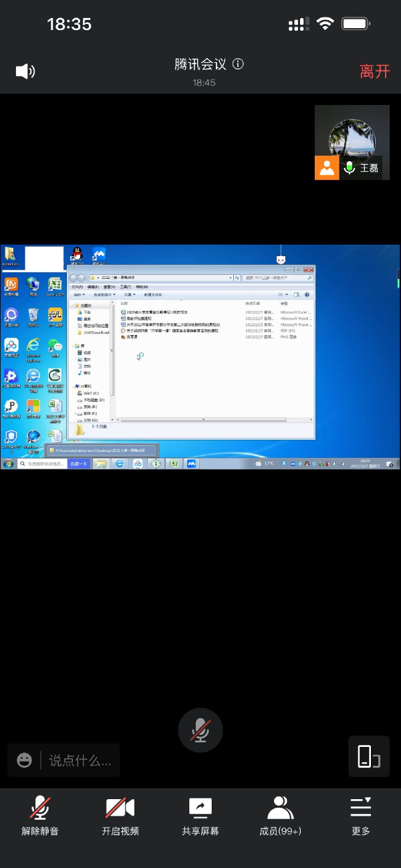This screenshot has height=868, width=401.
Task: Start sharing via 共享屏幕
Action: [x=200, y=816]
